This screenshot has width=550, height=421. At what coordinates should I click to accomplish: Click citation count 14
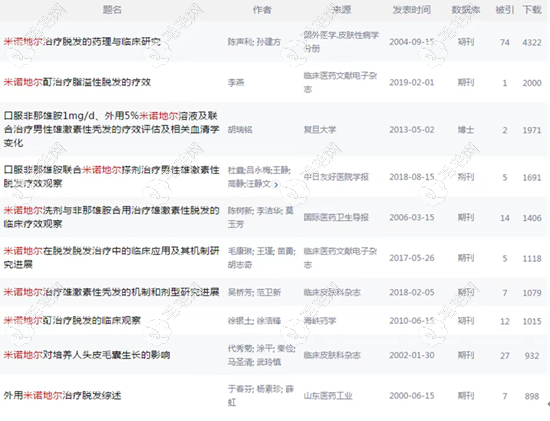click(x=505, y=218)
